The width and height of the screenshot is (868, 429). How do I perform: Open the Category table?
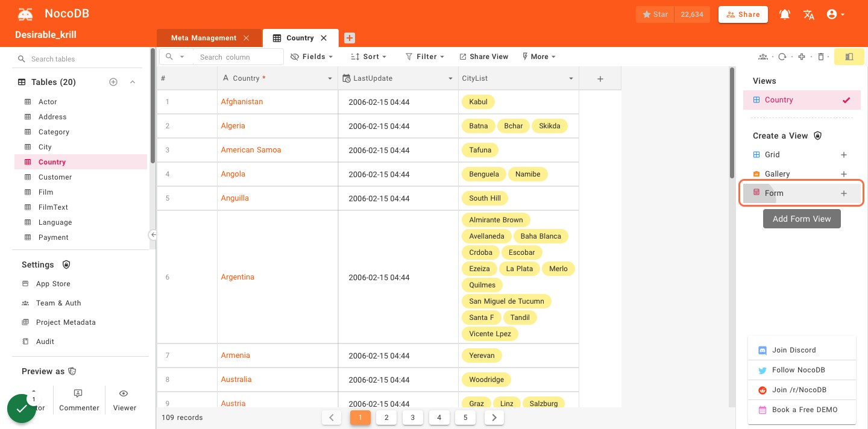[81, 132]
